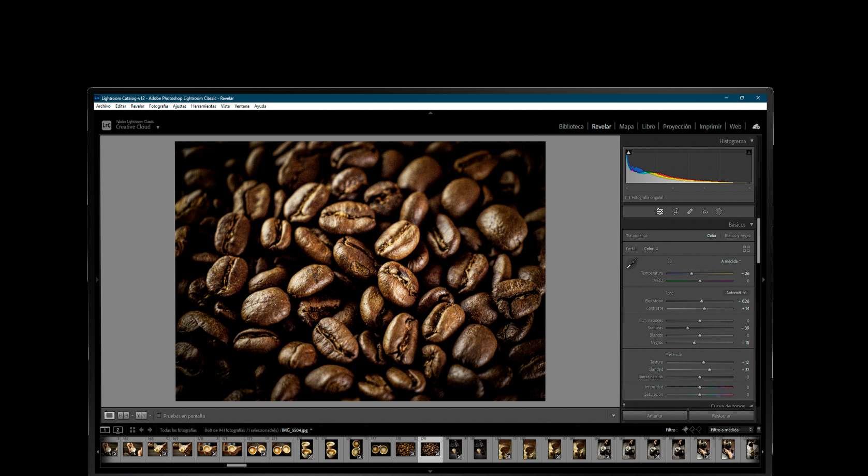Select the Edit sliders tool icon
The height and width of the screenshot is (476, 868).
pos(660,212)
